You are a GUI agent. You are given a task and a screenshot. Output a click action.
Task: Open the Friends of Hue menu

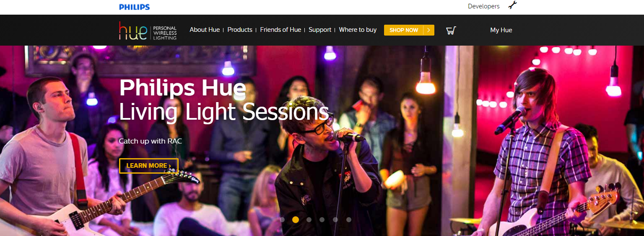tap(280, 30)
